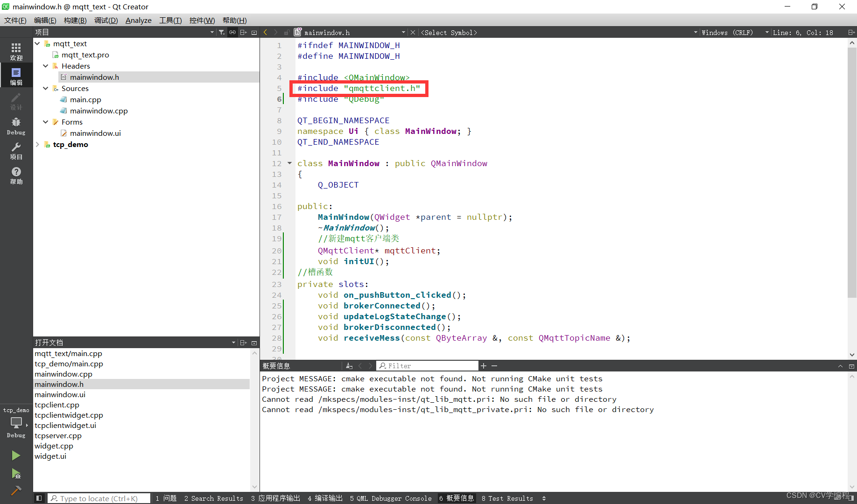Open the Build (构建) menu
The width and height of the screenshot is (857, 504).
click(75, 20)
